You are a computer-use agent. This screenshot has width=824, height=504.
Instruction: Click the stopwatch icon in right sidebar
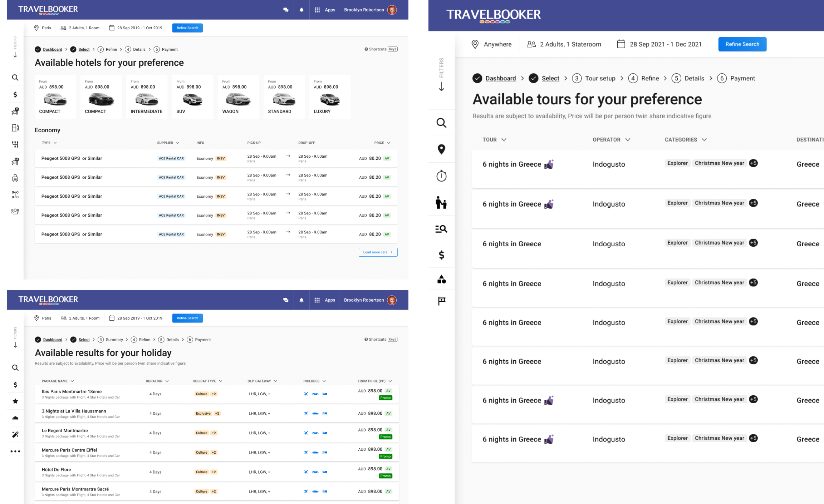tap(441, 176)
